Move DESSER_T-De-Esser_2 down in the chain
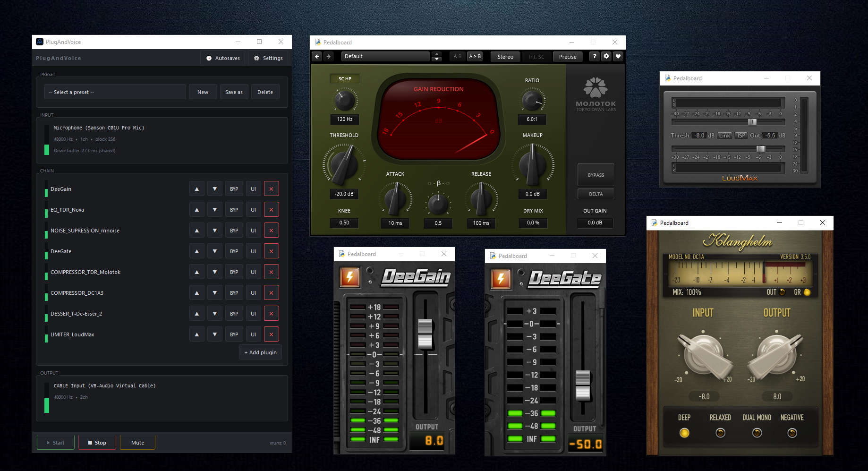This screenshot has height=471, width=868. (215, 314)
